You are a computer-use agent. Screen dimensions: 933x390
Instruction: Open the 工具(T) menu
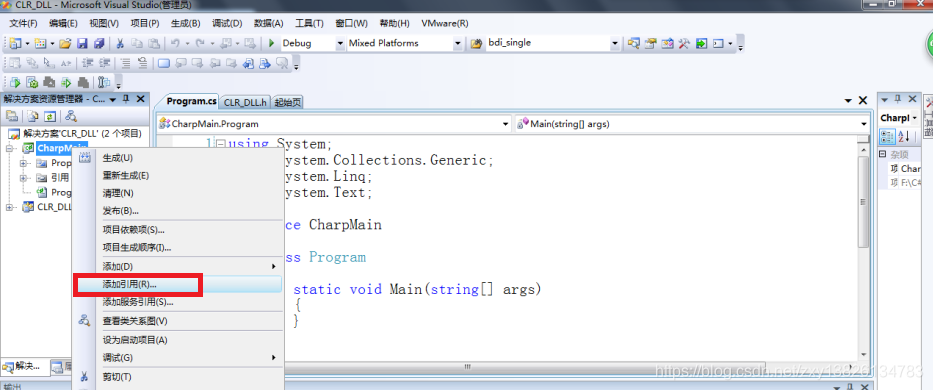coord(309,24)
